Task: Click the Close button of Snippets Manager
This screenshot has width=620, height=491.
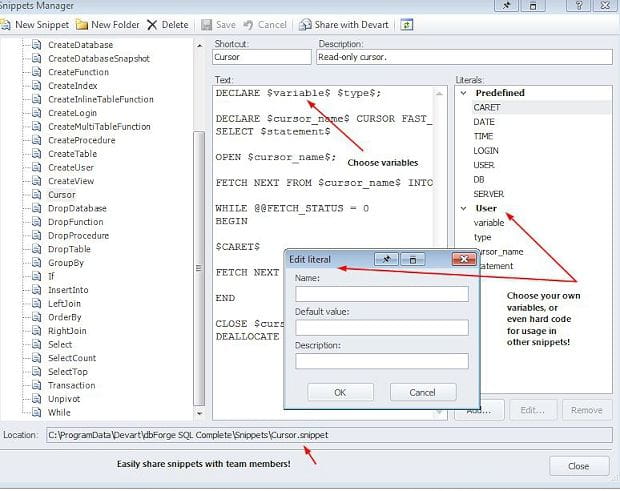Action: click(578, 466)
